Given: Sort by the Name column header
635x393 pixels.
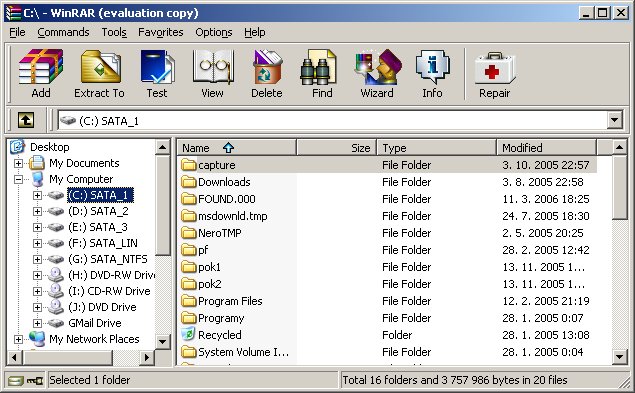Looking at the screenshot, I should (237, 147).
